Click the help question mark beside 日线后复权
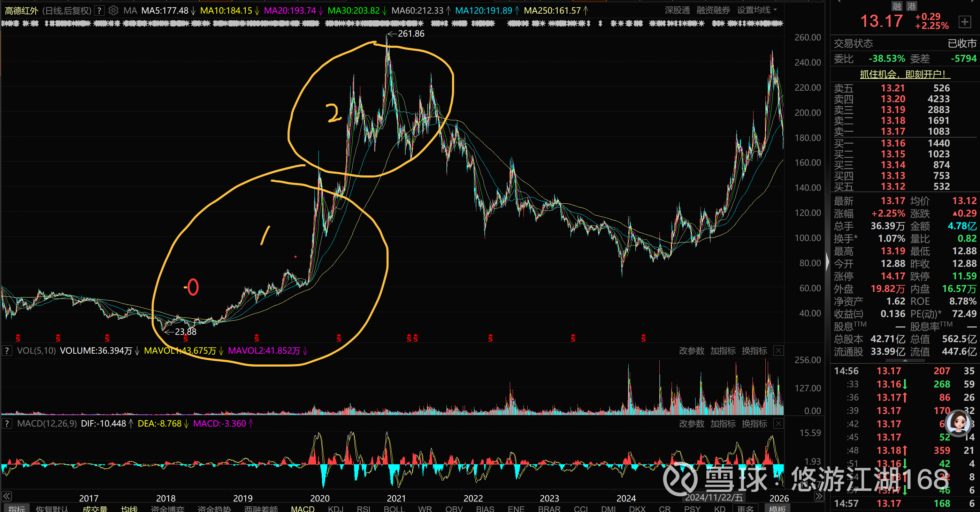 99,10
